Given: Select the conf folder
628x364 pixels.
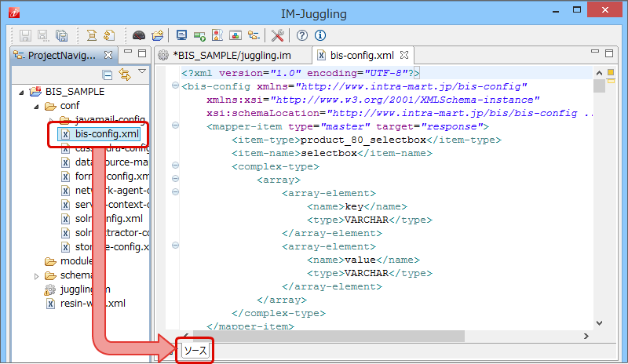Looking at the screenshot, I should [x=70, y=106].
